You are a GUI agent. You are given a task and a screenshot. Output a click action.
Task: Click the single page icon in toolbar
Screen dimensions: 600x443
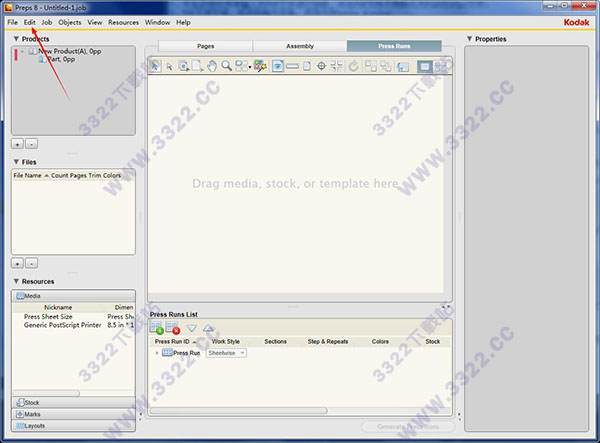click(307, 66)
